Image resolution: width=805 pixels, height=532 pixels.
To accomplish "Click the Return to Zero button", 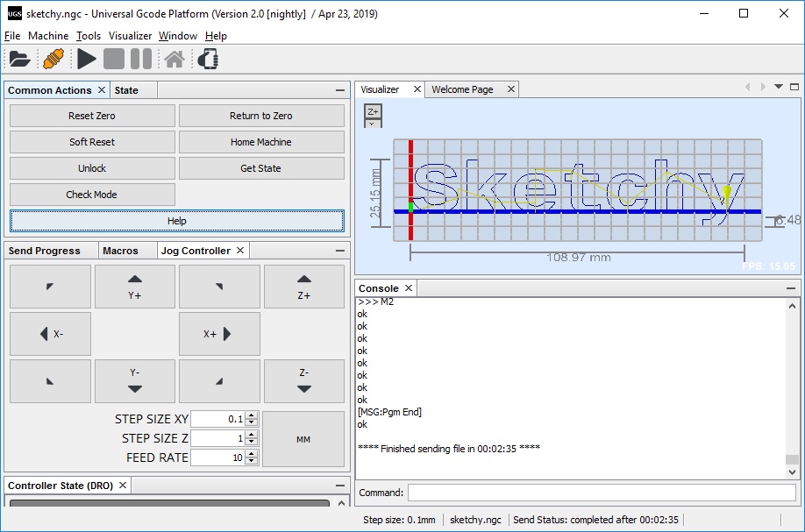I will 261,116.
